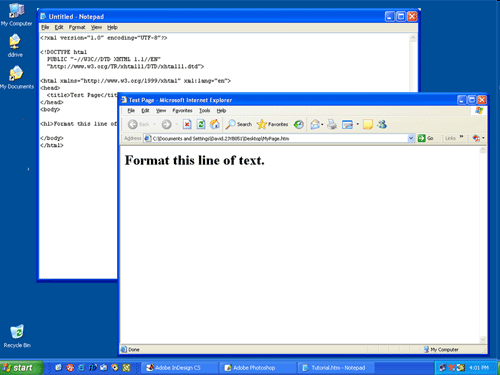Expand the Links toolbar chevron
This screenshot has width=500, height=375.
point(461,137)
